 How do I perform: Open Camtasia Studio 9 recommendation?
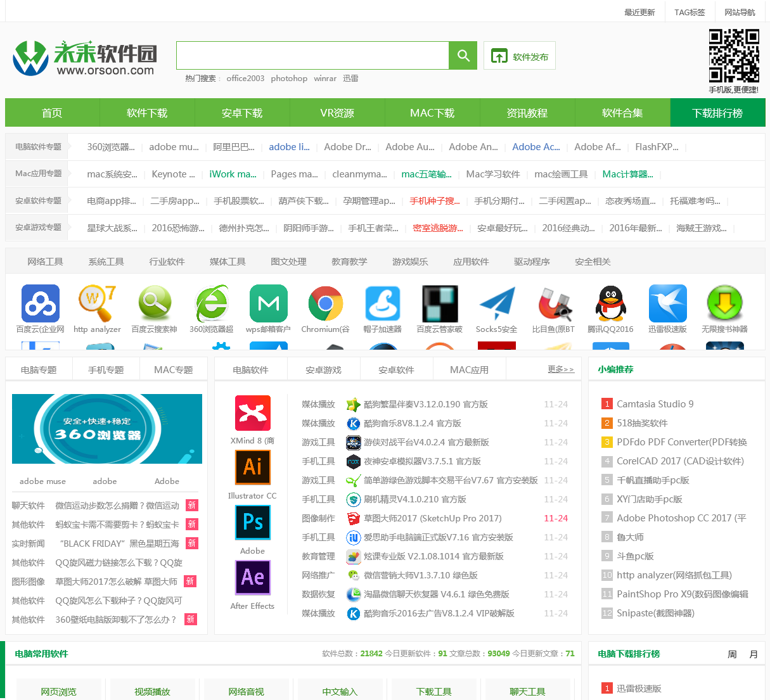(655, 404)
